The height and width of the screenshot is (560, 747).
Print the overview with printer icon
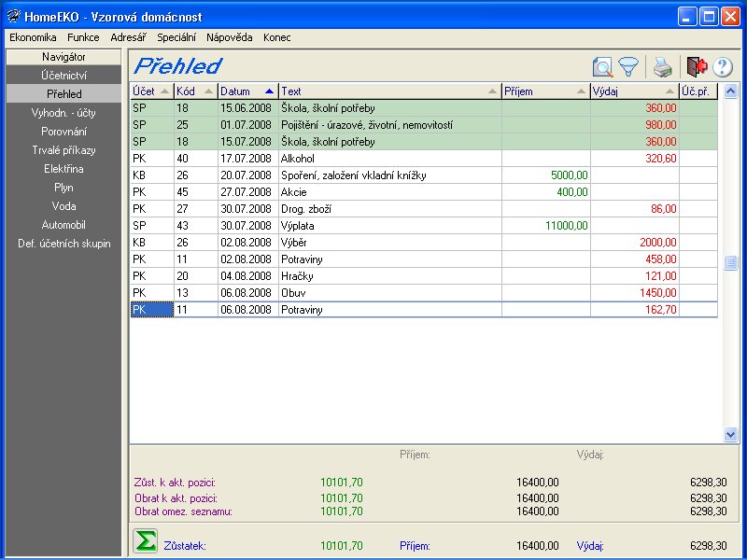pyautogui.click(x=662, y=67)
